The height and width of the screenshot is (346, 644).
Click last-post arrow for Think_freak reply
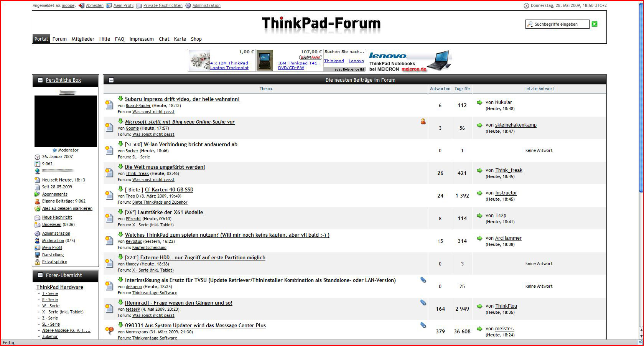pyautogui.click(x=479, y=170)
